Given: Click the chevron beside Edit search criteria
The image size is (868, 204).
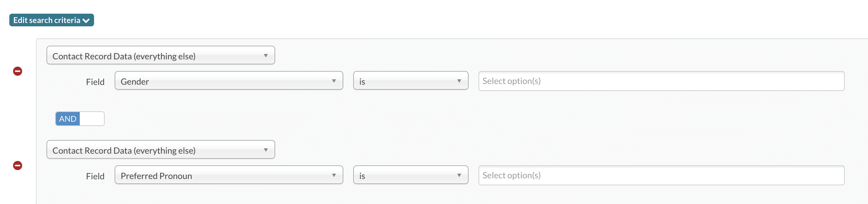Looking at the screenshot, I should click(x=86, y=21).
